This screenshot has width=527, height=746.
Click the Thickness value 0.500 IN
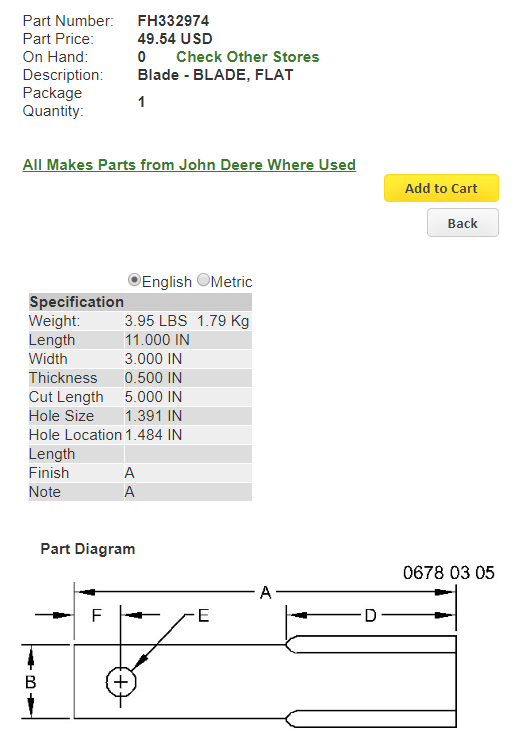point(153,378)
